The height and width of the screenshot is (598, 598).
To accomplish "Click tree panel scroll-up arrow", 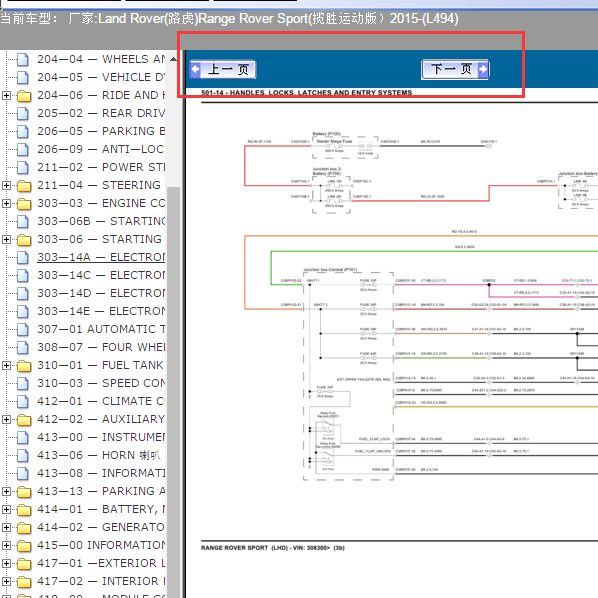I will [x=173, y=59].
